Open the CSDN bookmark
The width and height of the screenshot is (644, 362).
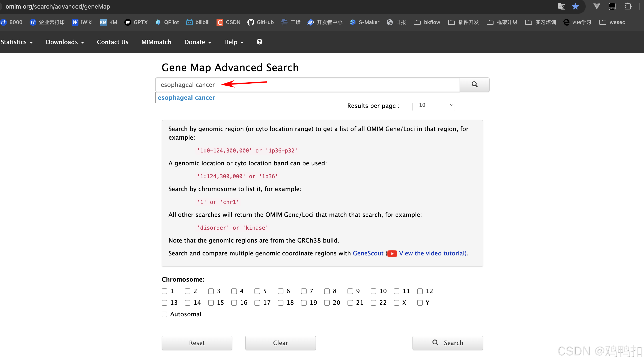click(229, 22)
